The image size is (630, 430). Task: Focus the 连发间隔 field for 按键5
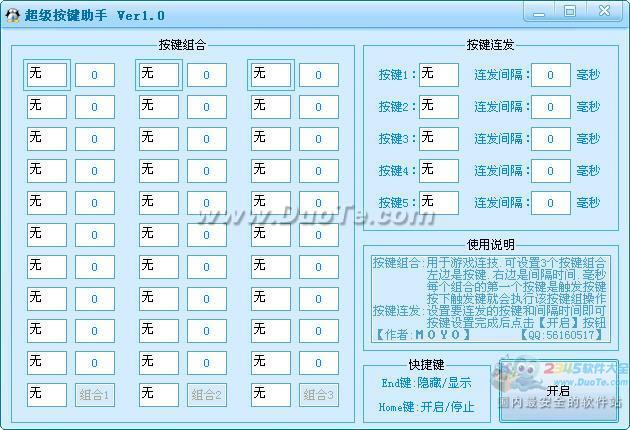[551, 203]
